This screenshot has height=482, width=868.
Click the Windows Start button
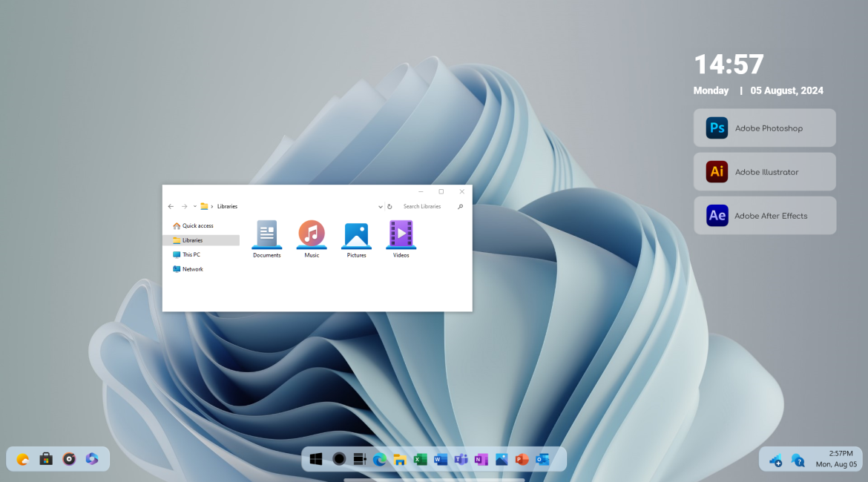tap(316, 459)
